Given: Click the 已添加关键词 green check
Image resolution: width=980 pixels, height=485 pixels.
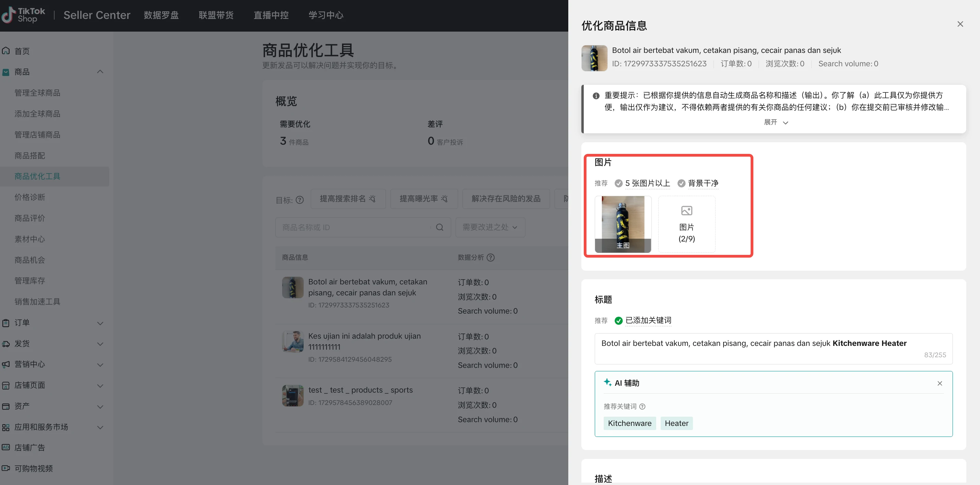Looking at the screenshot, I should coord(618,320).
